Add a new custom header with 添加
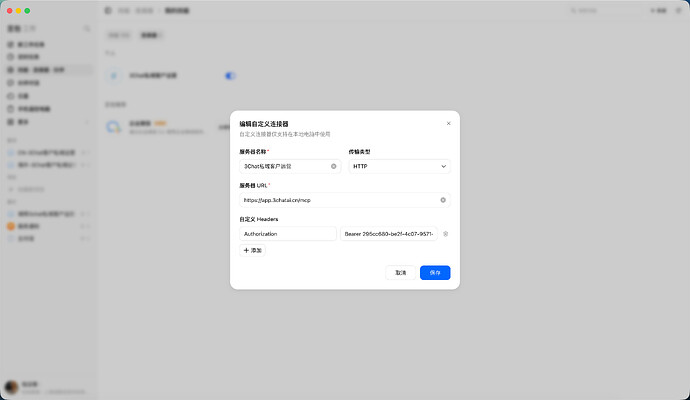Image resolution: width=690 pixels, height=400 pixels. pyautogui.click(x=252, y=250)
